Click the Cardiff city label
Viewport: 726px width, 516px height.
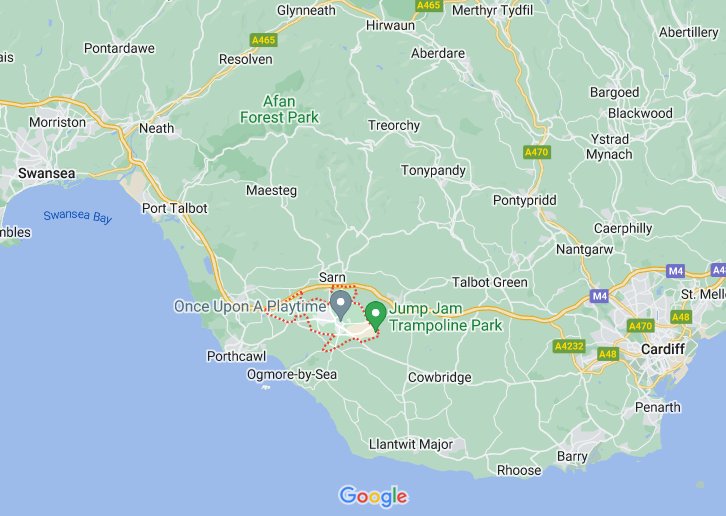point(663,349)
